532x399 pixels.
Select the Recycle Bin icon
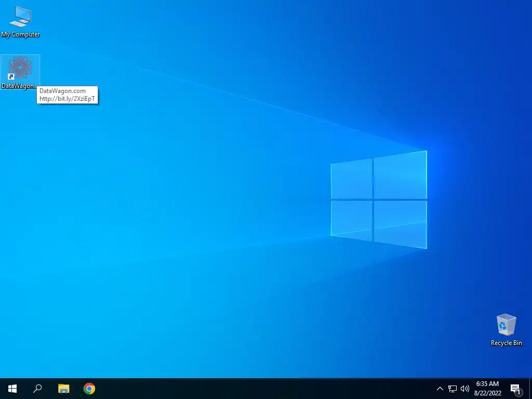(506, 329)
